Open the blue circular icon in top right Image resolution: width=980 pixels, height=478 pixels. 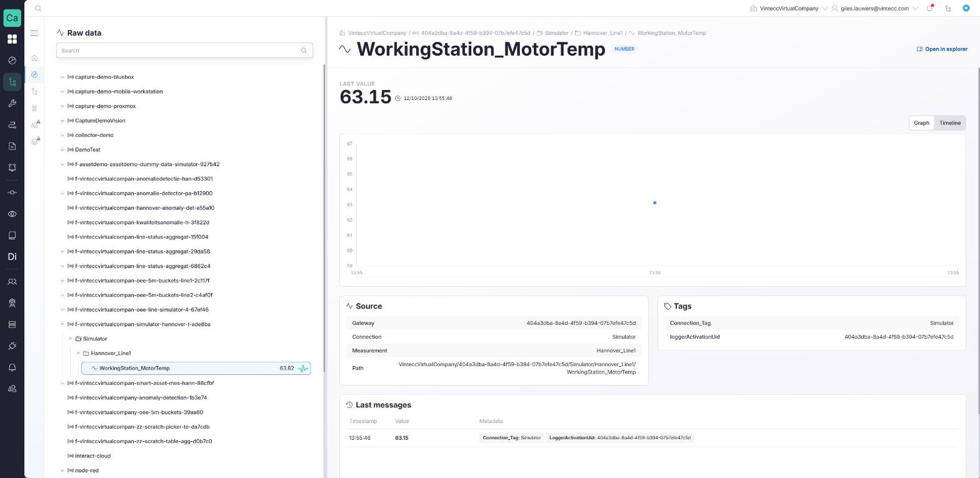966,8
